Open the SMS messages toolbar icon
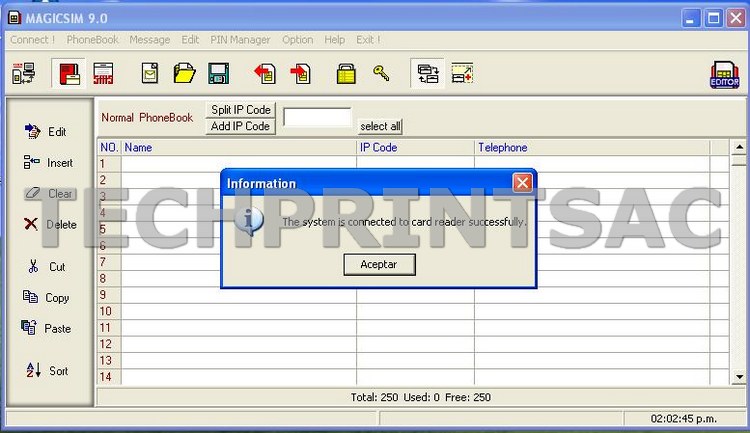750x433 pixels. click(103, 74)
